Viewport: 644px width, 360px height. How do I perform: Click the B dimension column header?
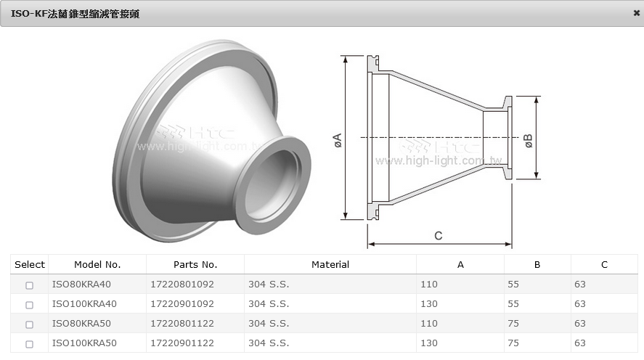pos(537,265)
